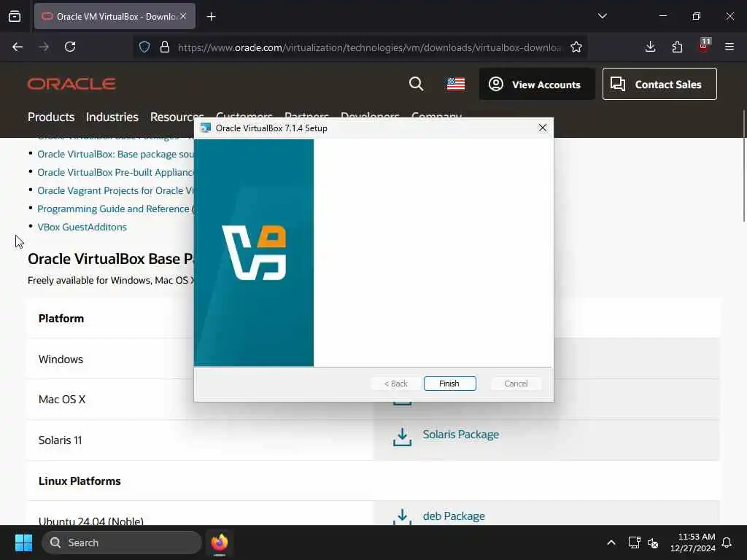Image resolution: width=747 pixels, height=560 pixels.
Task: Click site security padlock icon
Action: [165, 47]
